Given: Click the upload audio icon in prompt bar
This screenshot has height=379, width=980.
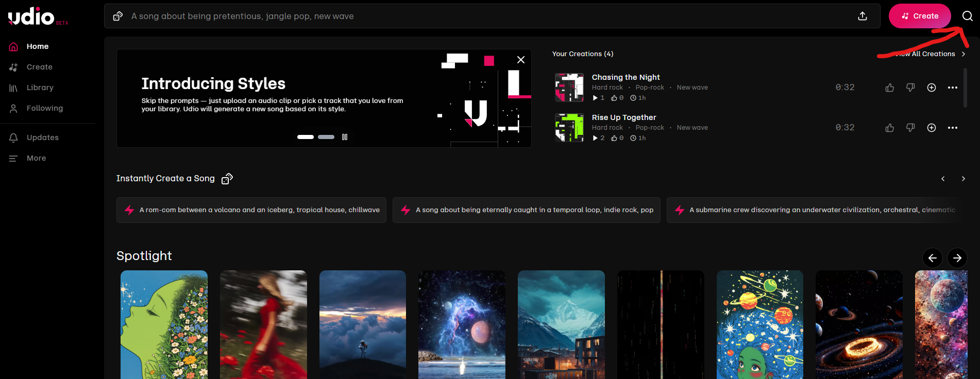Looking at the screenshot, I should click(862, 16).
